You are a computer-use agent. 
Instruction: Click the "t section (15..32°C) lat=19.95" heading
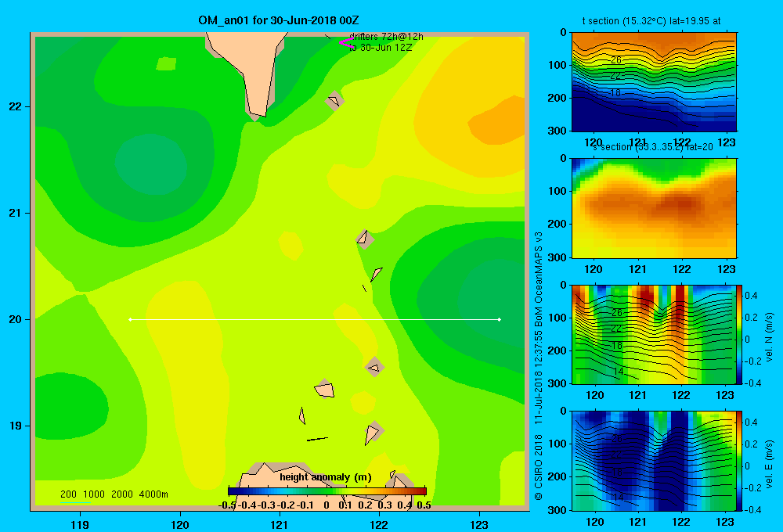[x=651, y=21]
